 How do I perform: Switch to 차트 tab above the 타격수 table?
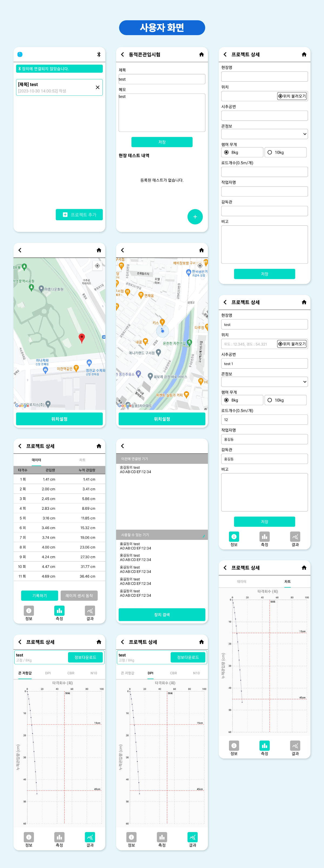point(82,460)
